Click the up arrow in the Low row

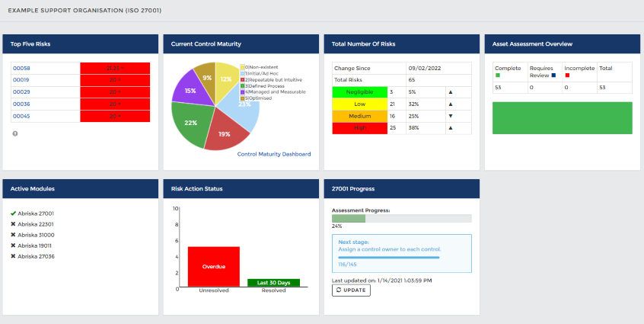(450, 104)
